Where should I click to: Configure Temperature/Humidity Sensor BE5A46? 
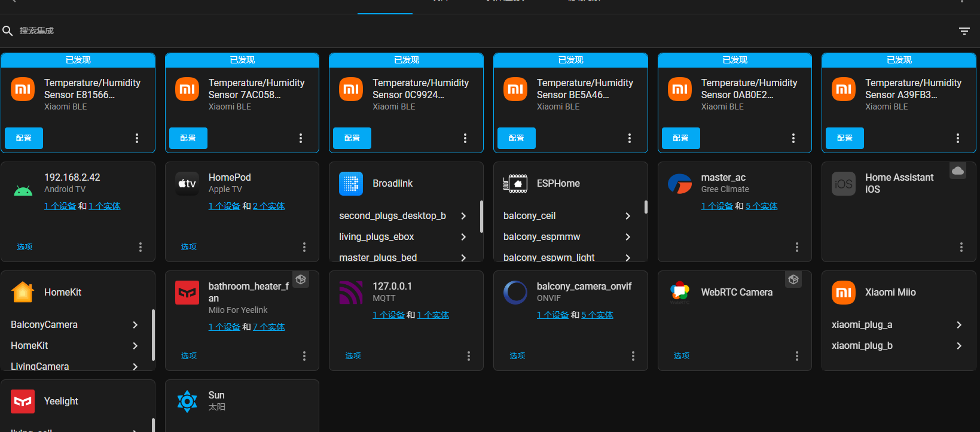[517, 138]
